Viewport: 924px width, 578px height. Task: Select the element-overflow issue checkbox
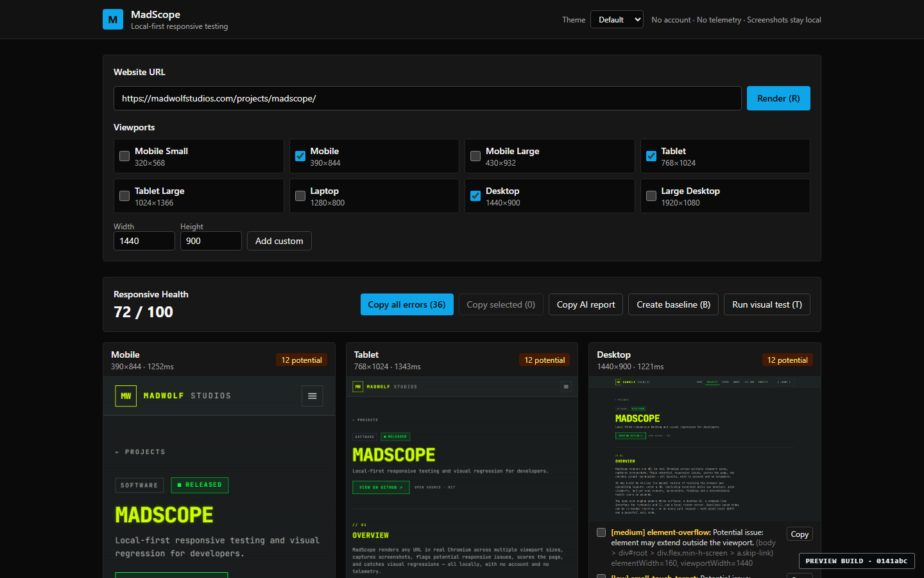click(x=601, y=532)
